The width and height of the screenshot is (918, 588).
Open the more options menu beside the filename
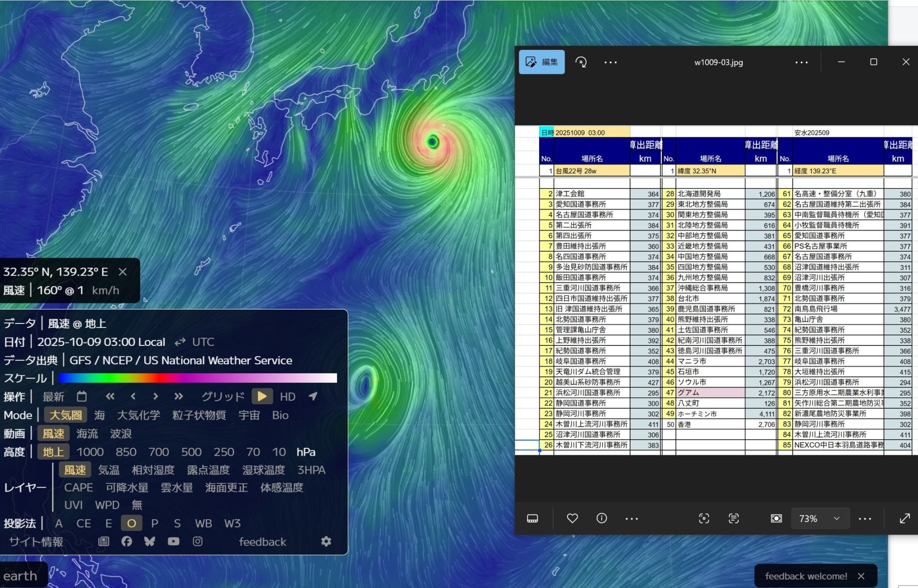(x=801, y=62)
